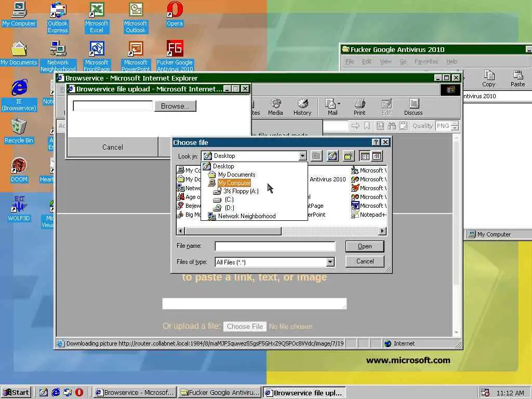Click right arrow of file list scrollbar
Screen dimensions: 532x399
tap(382, 231)
